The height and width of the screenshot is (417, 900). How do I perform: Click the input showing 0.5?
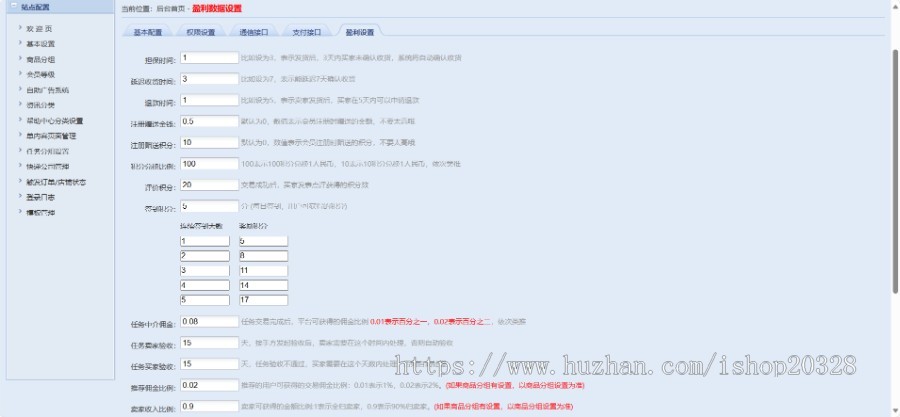(210, 121)
